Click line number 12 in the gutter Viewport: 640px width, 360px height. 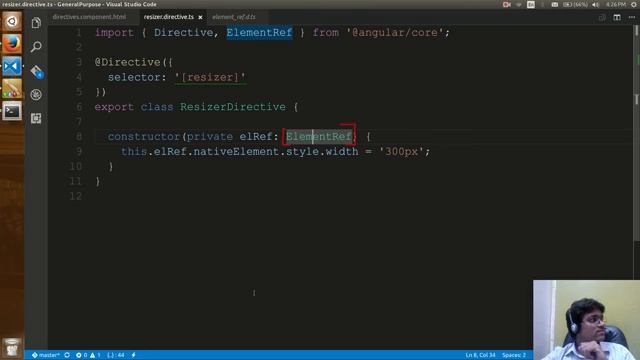[x=76, y=196]
